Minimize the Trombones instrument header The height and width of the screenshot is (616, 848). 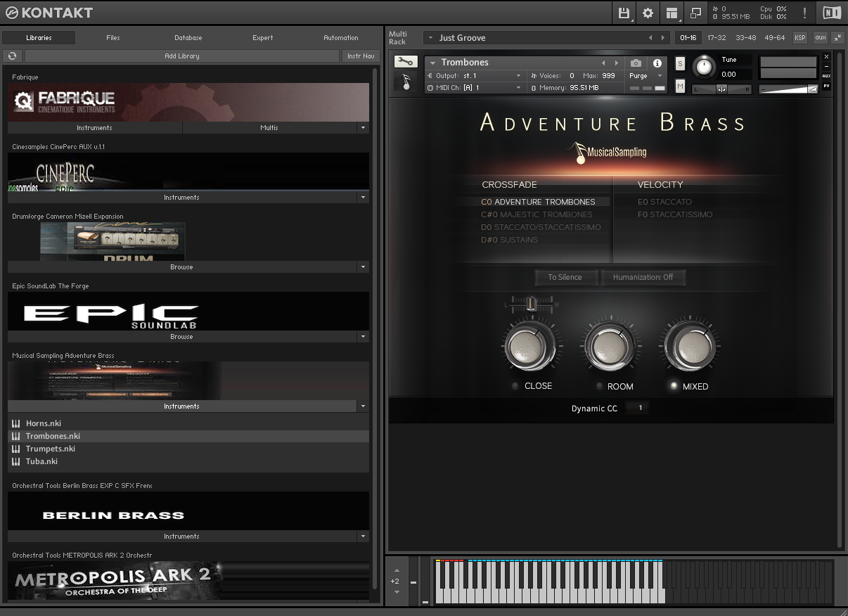(x=826, y=66)
